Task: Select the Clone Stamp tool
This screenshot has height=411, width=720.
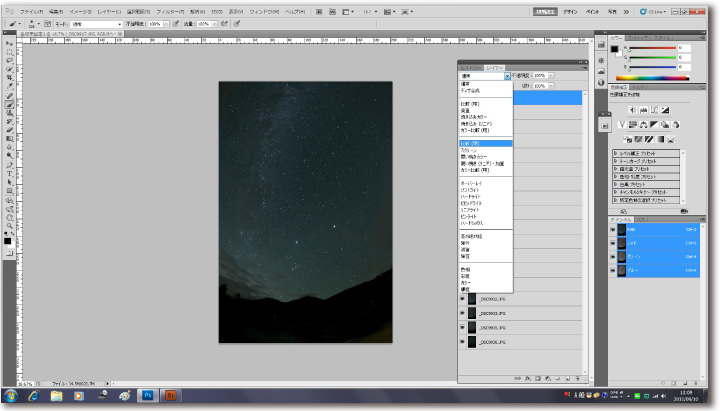Action: 9,113
